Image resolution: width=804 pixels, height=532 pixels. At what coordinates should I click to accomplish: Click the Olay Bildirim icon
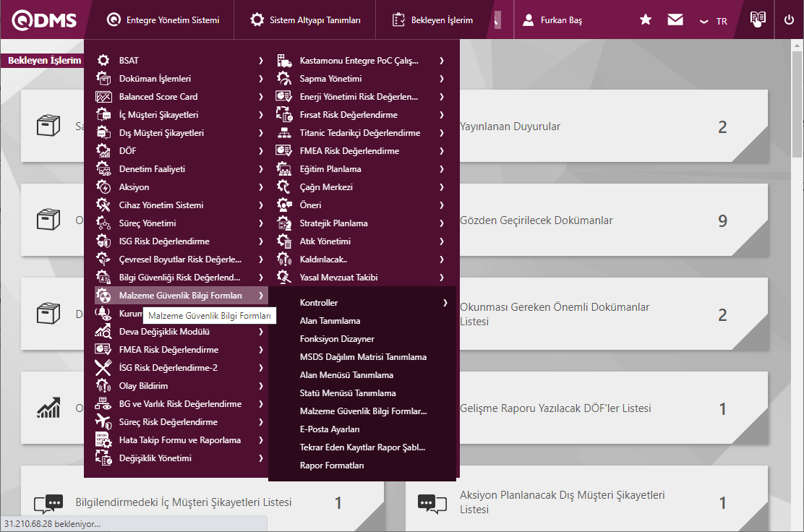tap(103, 386)
